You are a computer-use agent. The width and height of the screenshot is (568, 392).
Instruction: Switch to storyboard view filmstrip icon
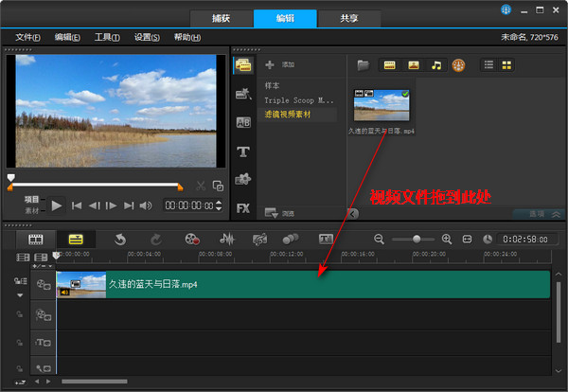coord(36,240)
